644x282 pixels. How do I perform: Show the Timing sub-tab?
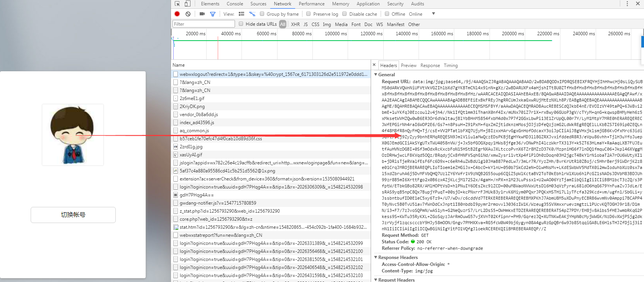[451, 66]
